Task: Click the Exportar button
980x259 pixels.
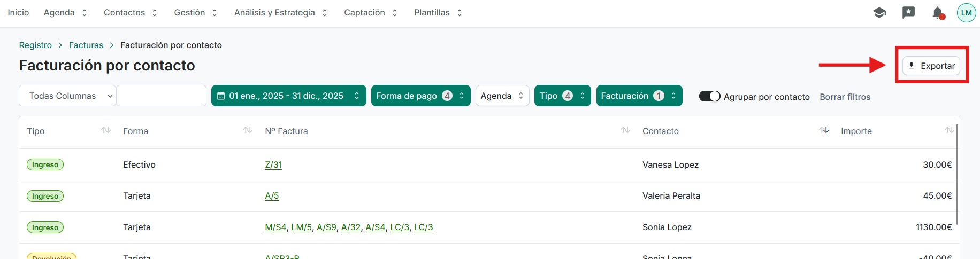Action: tap(931, 66)
